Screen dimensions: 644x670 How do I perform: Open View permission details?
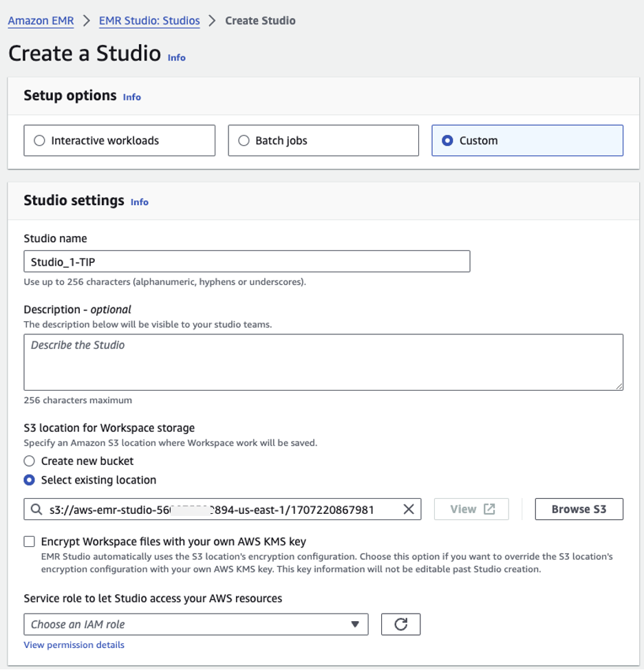(x=74, y=645)
